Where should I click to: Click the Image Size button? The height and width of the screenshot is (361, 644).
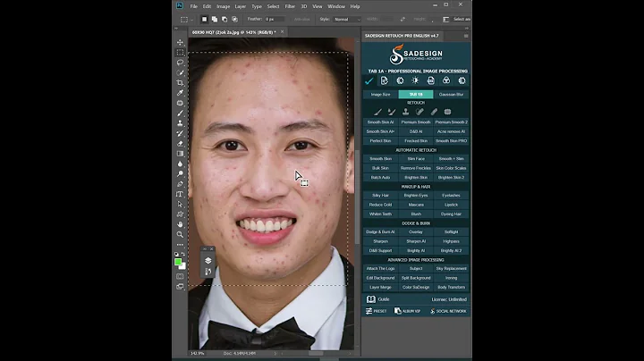pos(380,95)
